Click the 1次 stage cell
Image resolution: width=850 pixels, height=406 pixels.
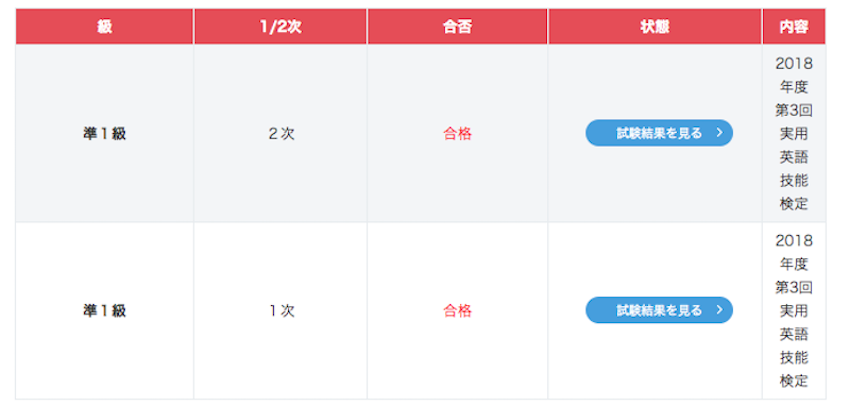281,310
